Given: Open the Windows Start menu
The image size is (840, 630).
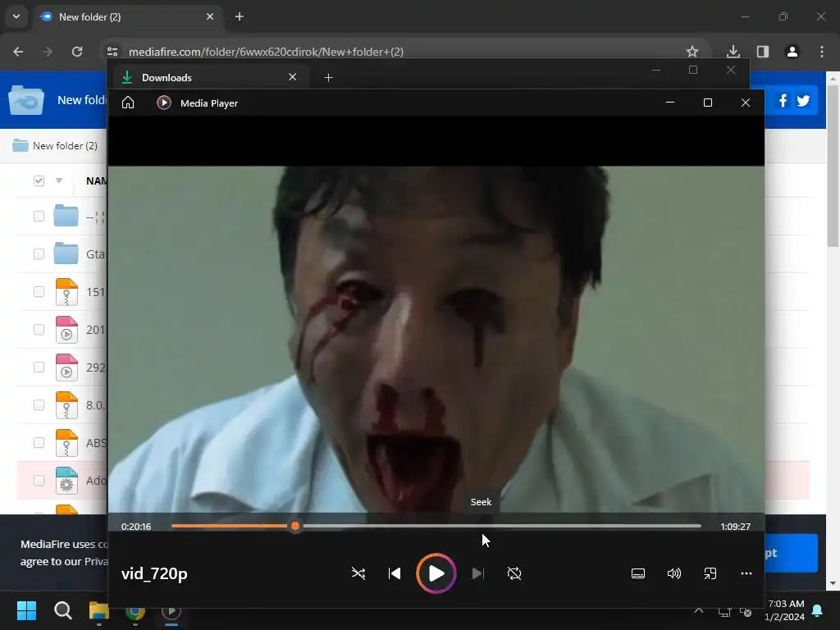Looking at the screenshot, I should pos(26,610).
